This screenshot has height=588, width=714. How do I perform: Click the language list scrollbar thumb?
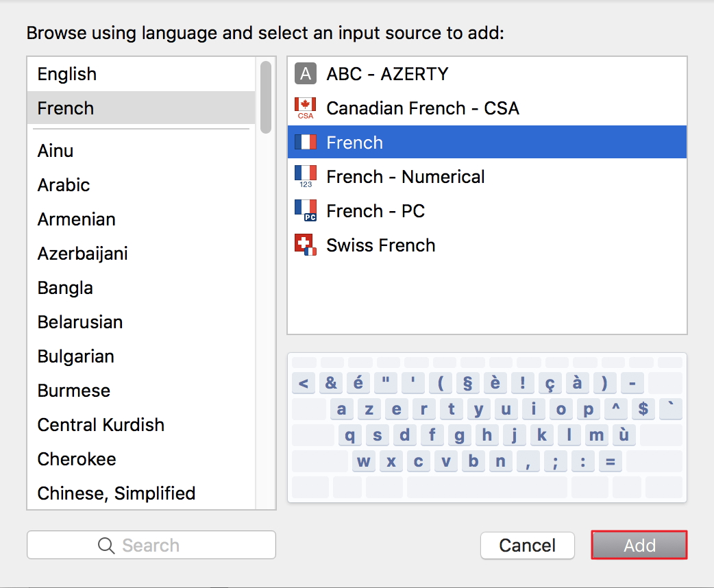click(x=266, y=97)
